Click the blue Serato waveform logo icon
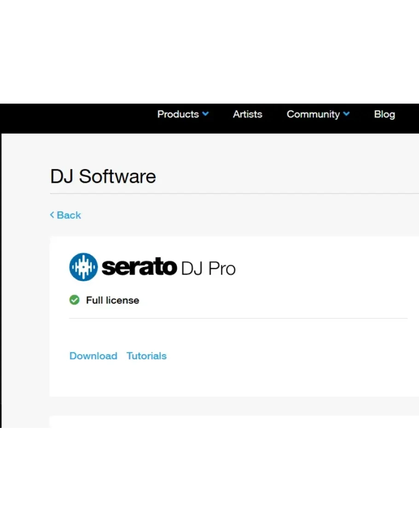This screenshot has width=419, height=532. 83,267
